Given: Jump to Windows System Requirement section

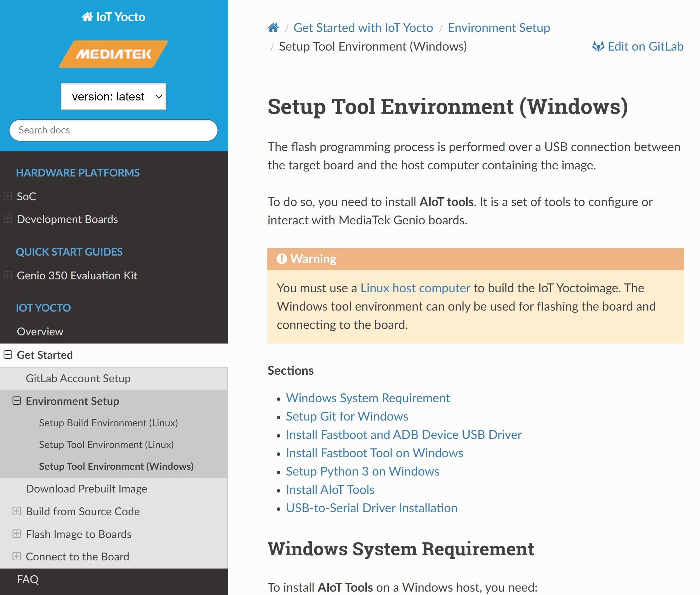Looking at the screenshot, I should point(368,398).
